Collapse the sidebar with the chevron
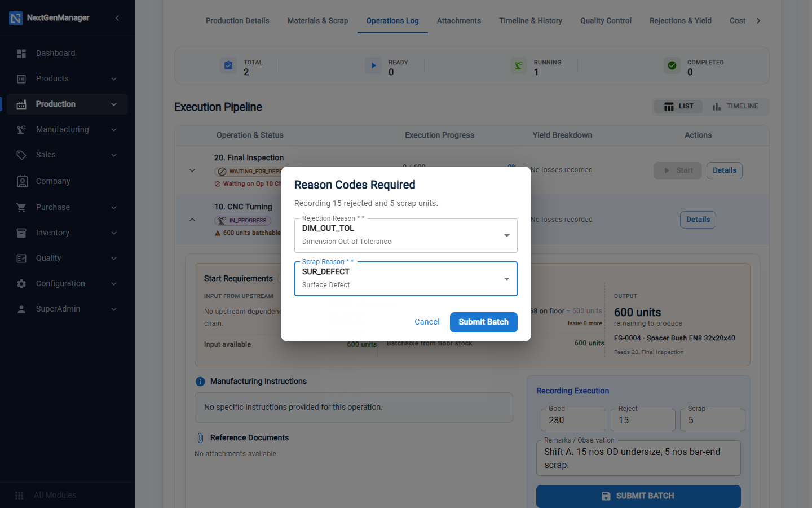Viewport: 812px width, 508px height. coord(117,18)
